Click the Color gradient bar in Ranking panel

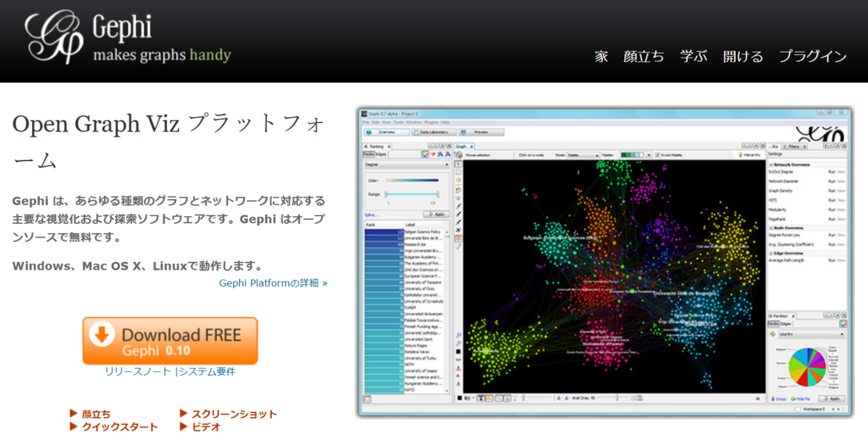pos(413,181)
